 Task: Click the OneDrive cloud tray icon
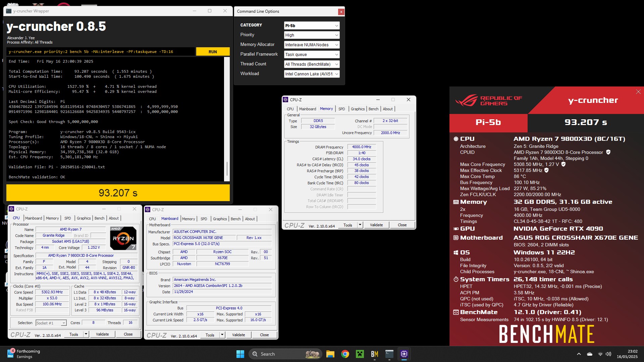pos(590,354)
